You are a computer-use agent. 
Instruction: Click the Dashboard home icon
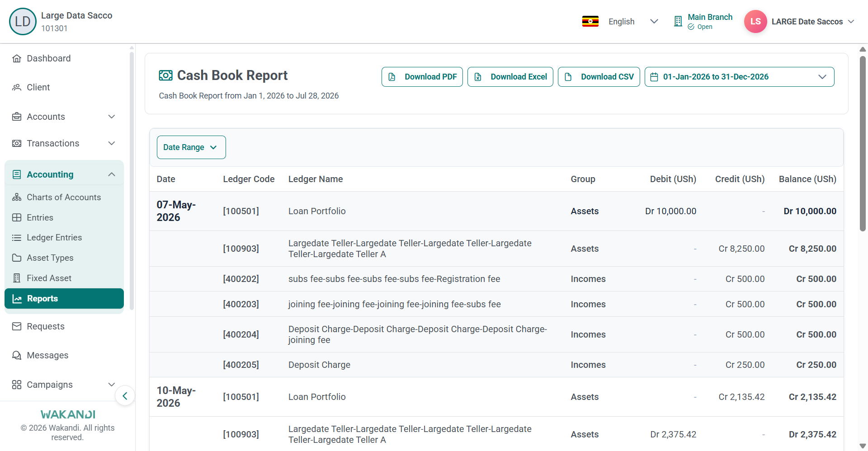17,58
